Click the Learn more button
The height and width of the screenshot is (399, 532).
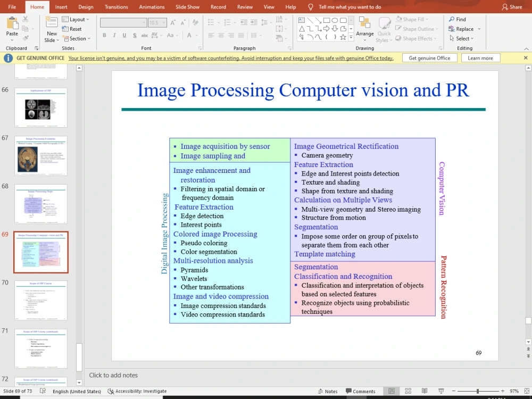(x=480, y=58)
